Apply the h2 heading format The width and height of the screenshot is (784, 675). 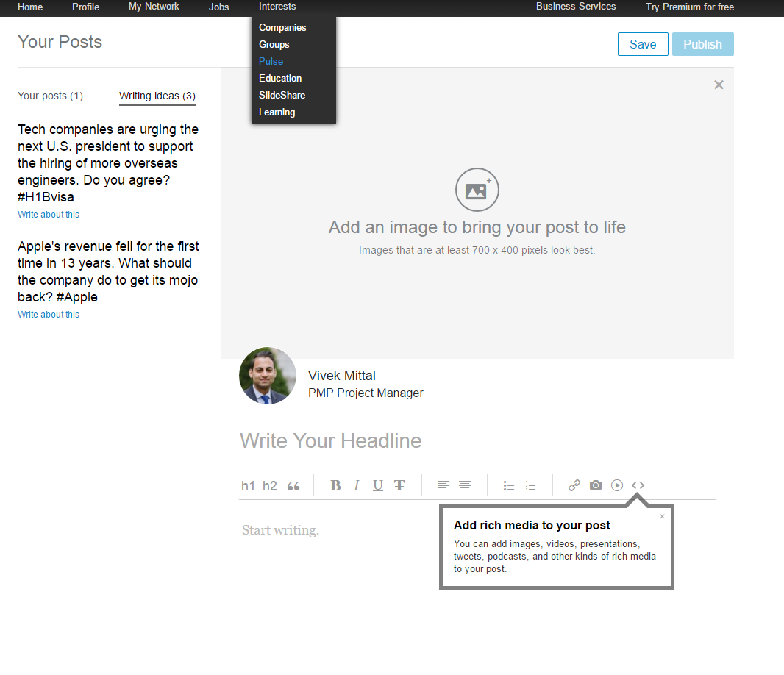[269, 485]
